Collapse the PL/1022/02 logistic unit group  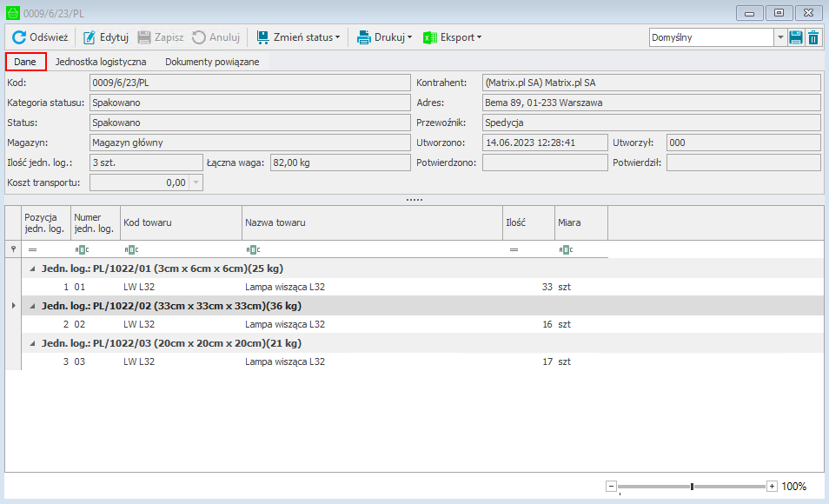tap(33, 306)
